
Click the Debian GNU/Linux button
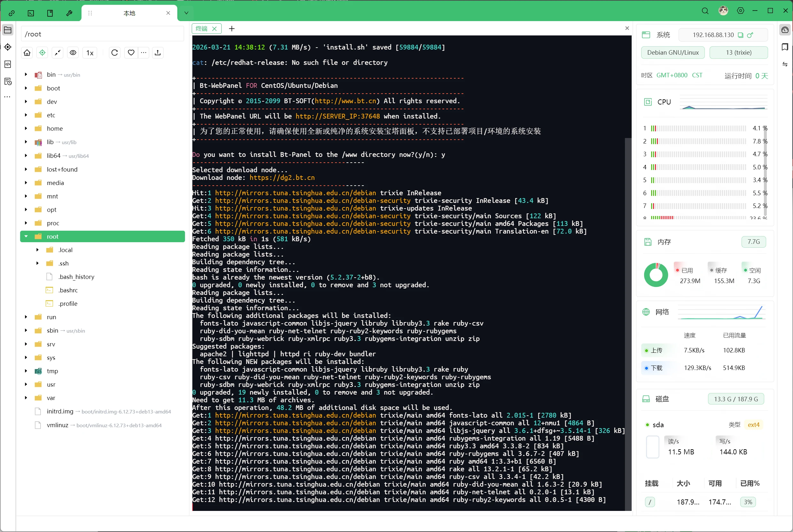coord(673,52)
